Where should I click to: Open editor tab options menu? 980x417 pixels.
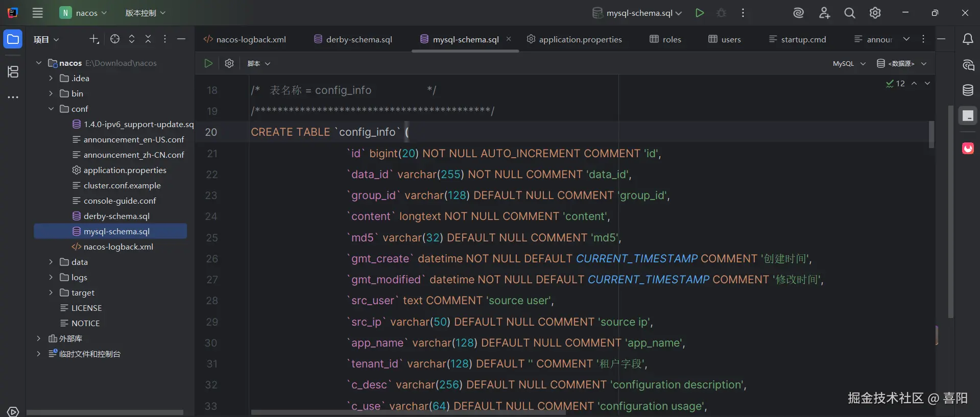pos(923,39)
